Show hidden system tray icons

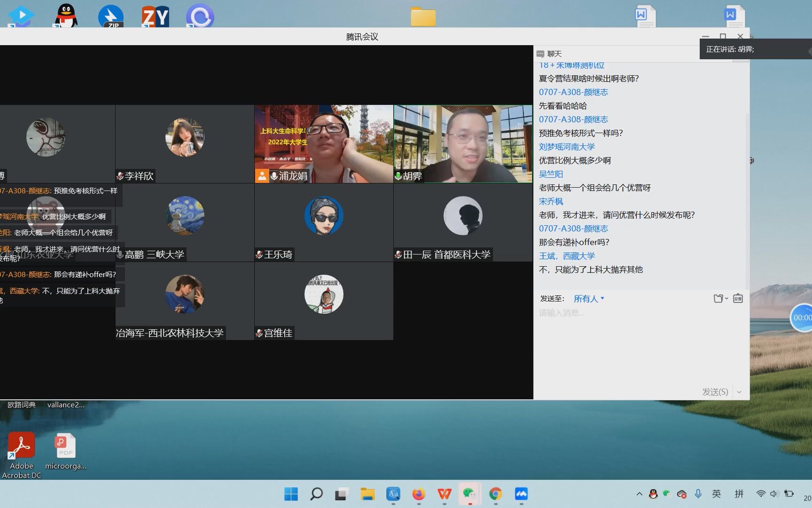(x=639, y=494)
